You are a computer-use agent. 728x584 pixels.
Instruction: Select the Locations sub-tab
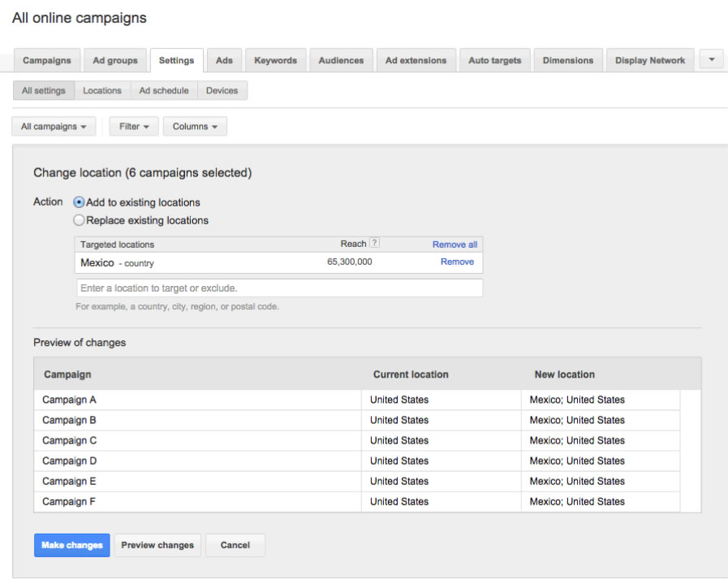point(102,91)
